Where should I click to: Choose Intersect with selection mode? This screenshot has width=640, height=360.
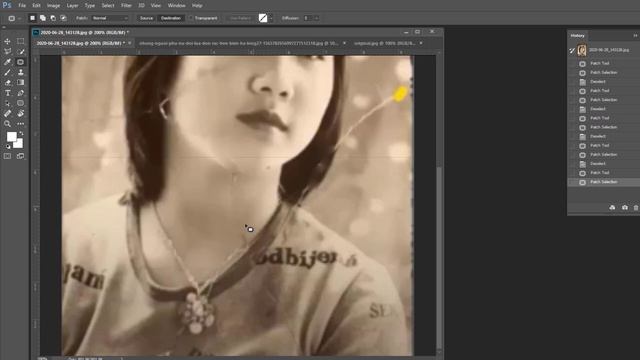(63, 18)
